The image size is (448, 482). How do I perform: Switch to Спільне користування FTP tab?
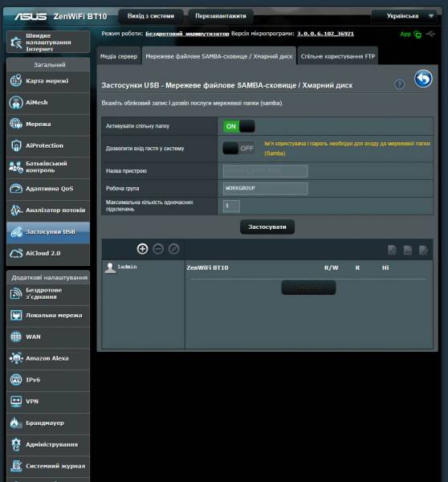pyautogui.click(x=338, y=56)
